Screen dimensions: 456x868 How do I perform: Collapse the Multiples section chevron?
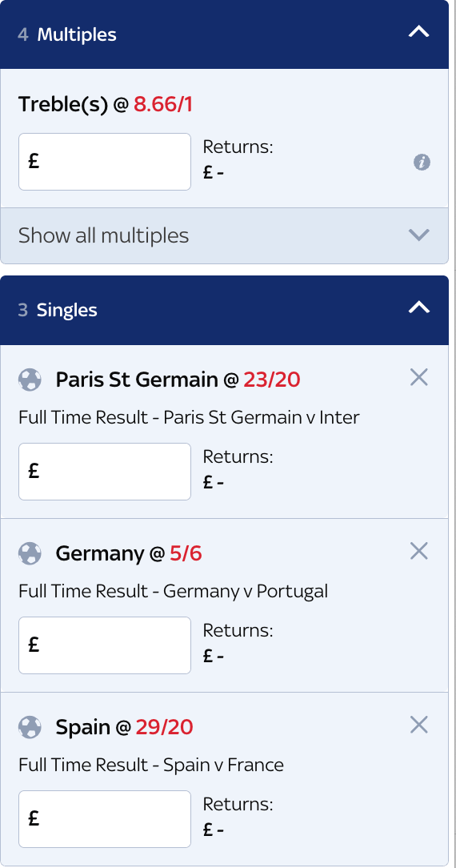coord(419,32)
